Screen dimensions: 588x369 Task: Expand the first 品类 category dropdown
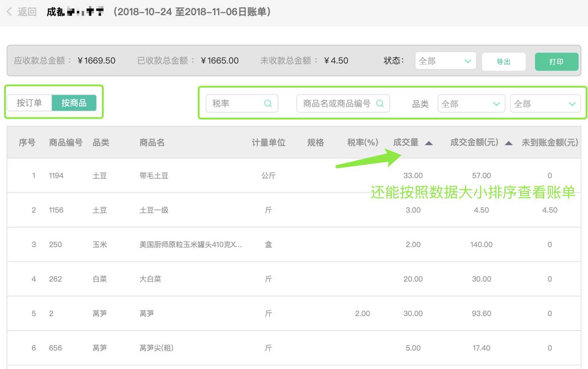pos(471,104)
